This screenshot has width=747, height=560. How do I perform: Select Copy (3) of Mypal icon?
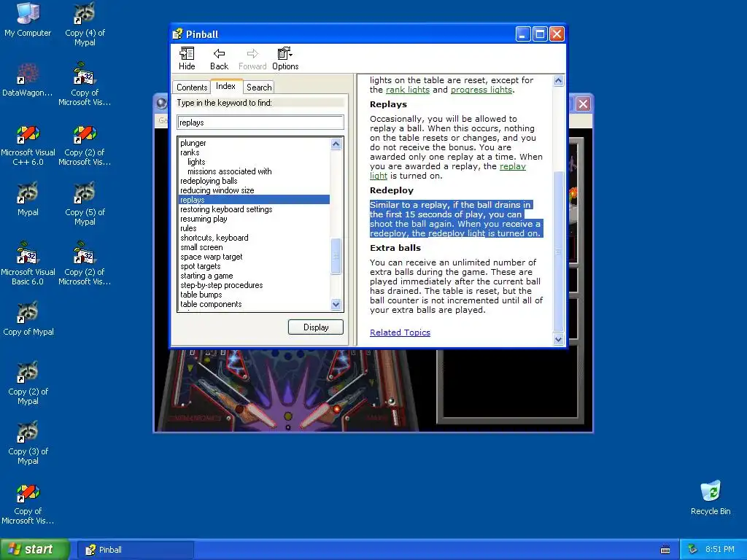pyautogui.click(x=28, y=443)
